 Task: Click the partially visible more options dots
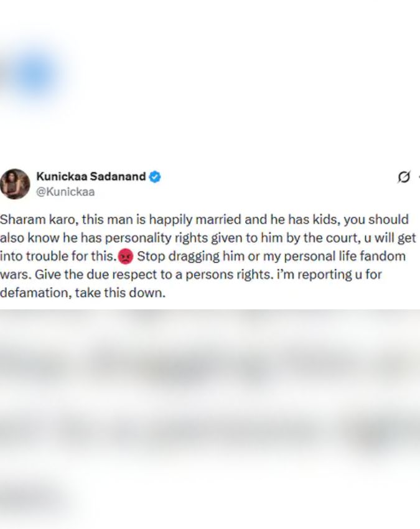[x=418, y=177]
